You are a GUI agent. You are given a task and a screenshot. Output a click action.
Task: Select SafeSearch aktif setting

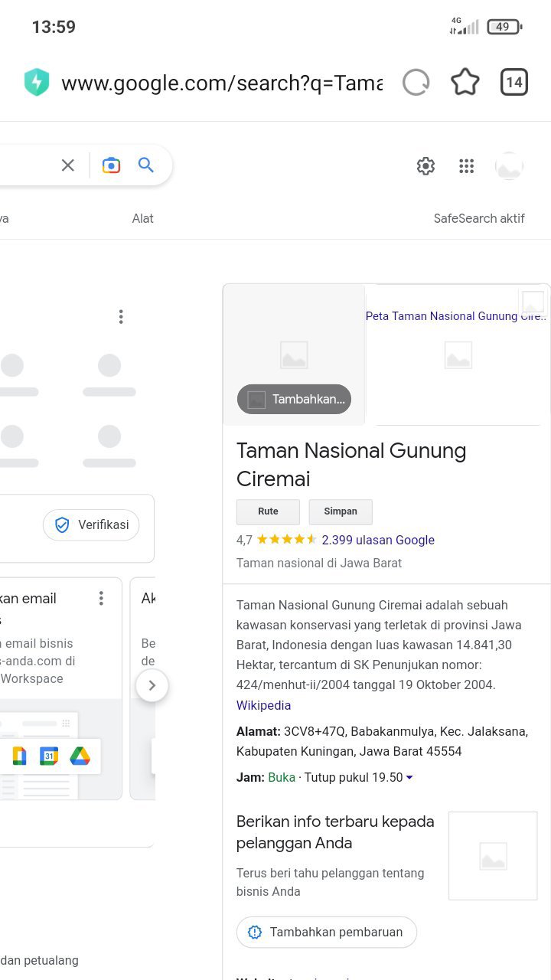tap(479, 218)
